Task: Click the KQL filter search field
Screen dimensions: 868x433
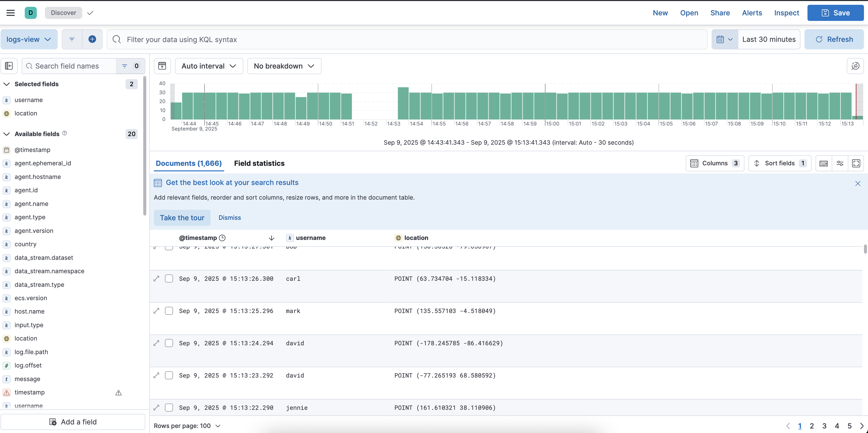Action: point(404,39)
